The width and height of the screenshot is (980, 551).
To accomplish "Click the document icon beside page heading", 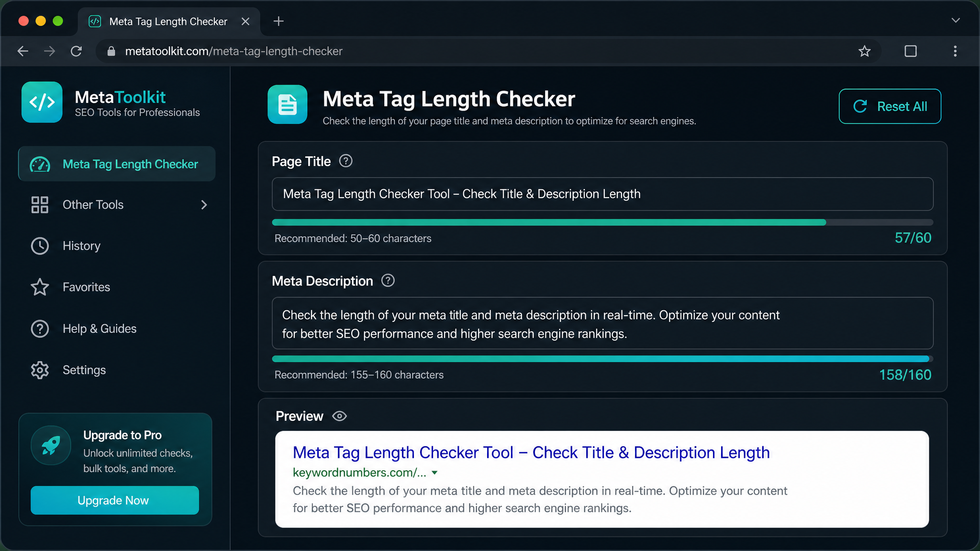I will click(287, 104).
